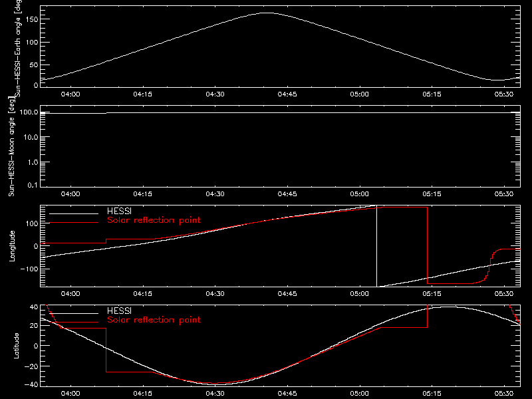The width and height of the screenshot is (532, 399).
Task: Click the Sun-HESSI-Earth angle axis title
Action: (x=18, y=48)
